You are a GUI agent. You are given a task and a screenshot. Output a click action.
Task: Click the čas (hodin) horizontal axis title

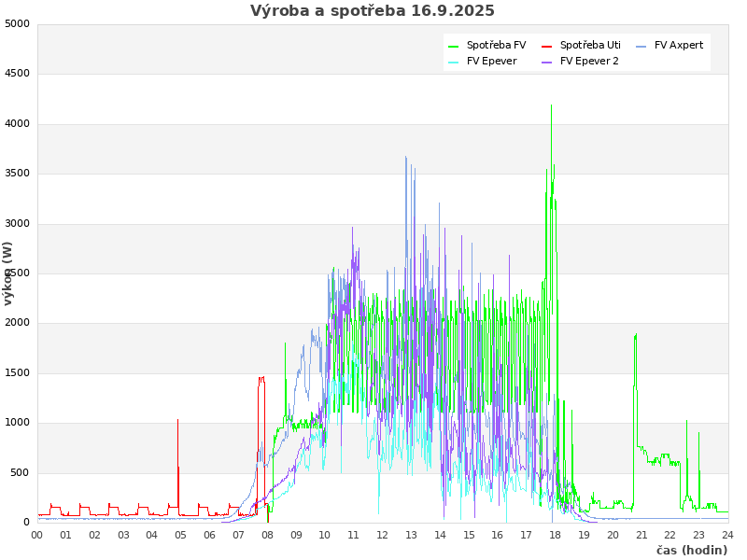coord(691,551)
